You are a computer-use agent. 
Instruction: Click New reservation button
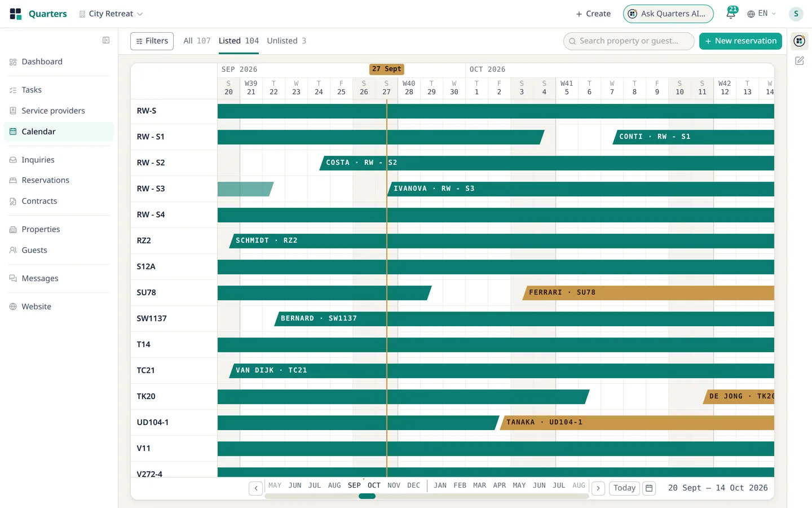point(740,41)
